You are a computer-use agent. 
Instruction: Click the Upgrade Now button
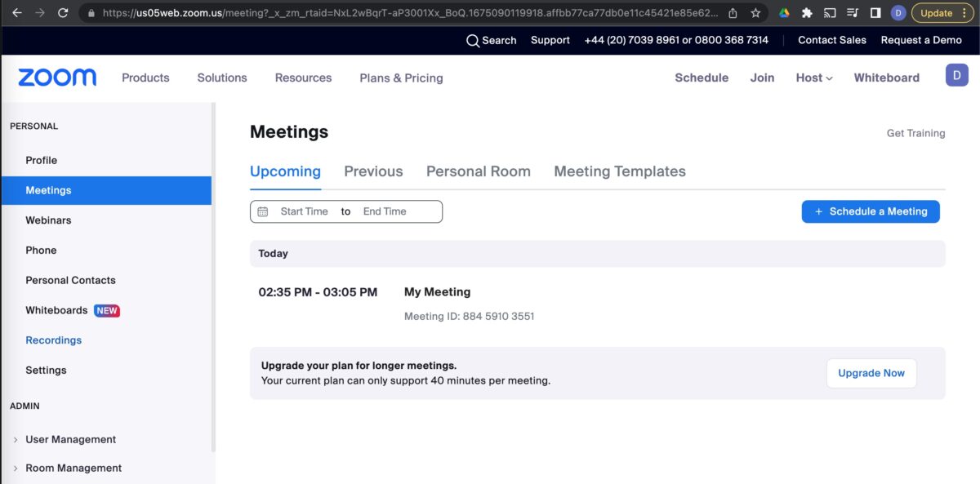click(871, 373)
